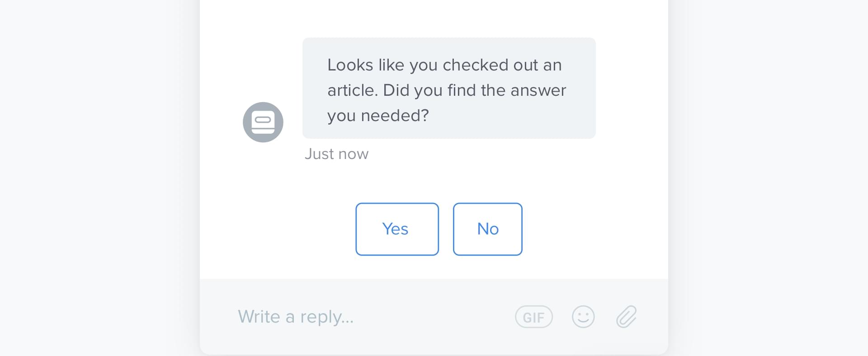Attach a file with the paperclip
The width and height of the screenshot is (868, 356).
[626, 317]
